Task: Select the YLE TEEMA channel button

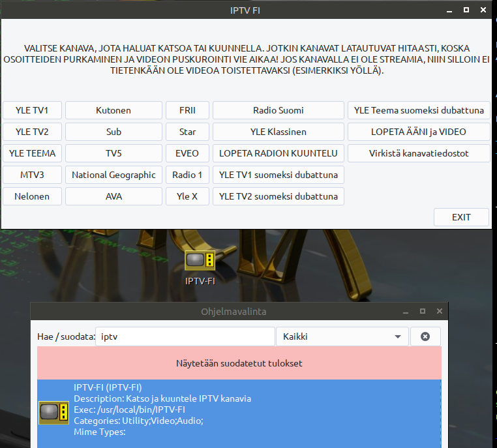Action: point(32,153)
